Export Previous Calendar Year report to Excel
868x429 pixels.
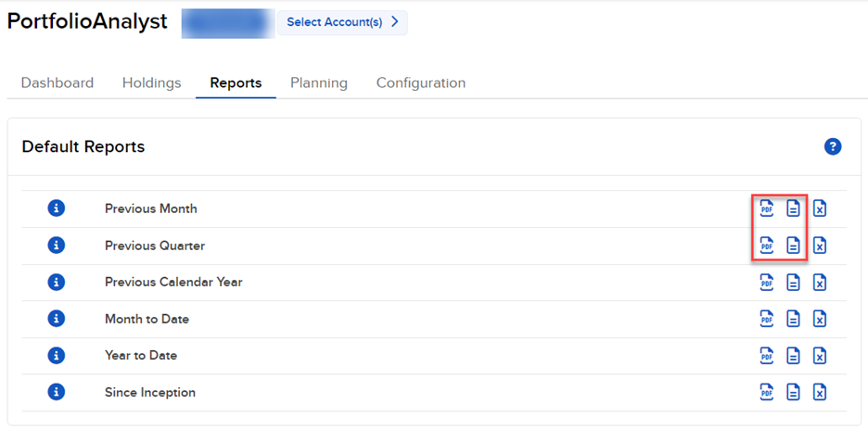(820, 282)
